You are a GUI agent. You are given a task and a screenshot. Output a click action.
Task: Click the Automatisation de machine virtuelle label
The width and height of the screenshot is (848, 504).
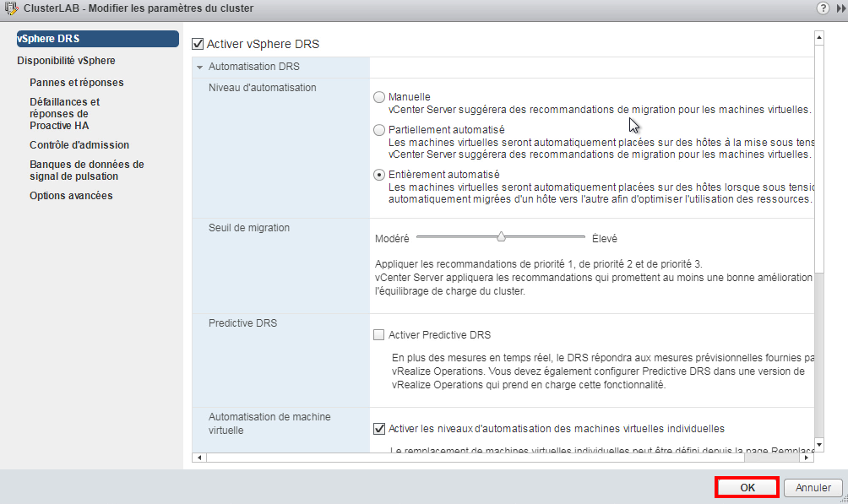pos(270,424)
